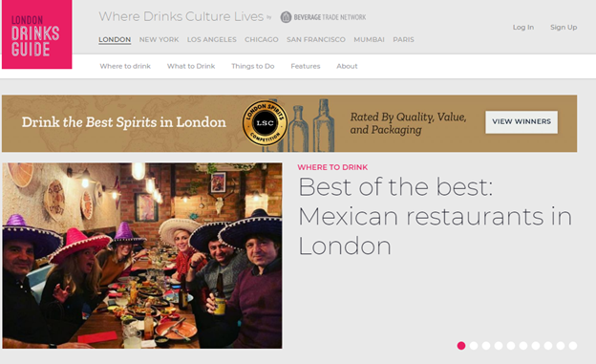
Task: Click the Log In link
Action: click(x=523, y=28)
